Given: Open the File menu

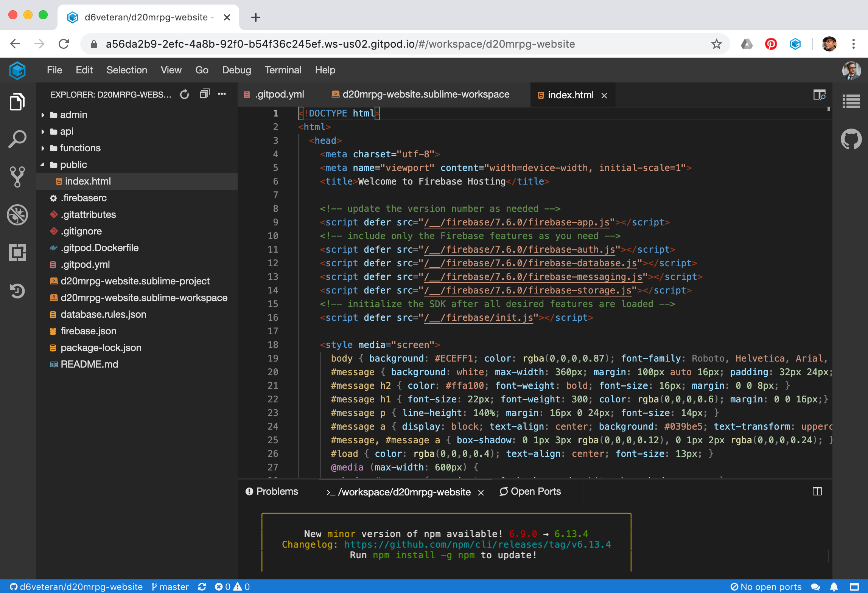Looking at the screenshot, I should [54, 70].
